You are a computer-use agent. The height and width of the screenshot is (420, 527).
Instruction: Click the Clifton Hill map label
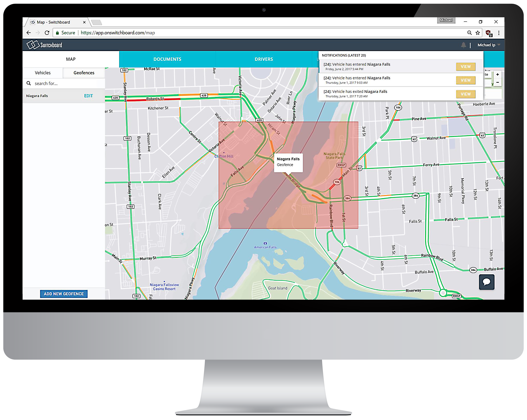(x=224, y=156)
